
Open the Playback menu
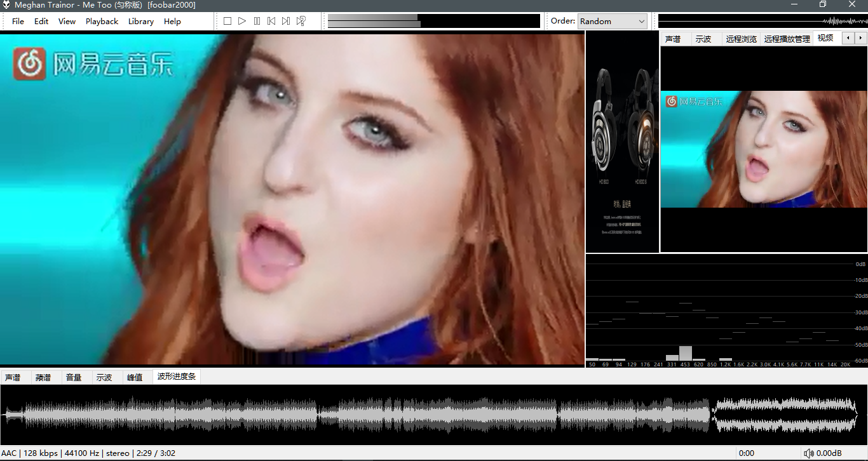click(x=102, y=21)
